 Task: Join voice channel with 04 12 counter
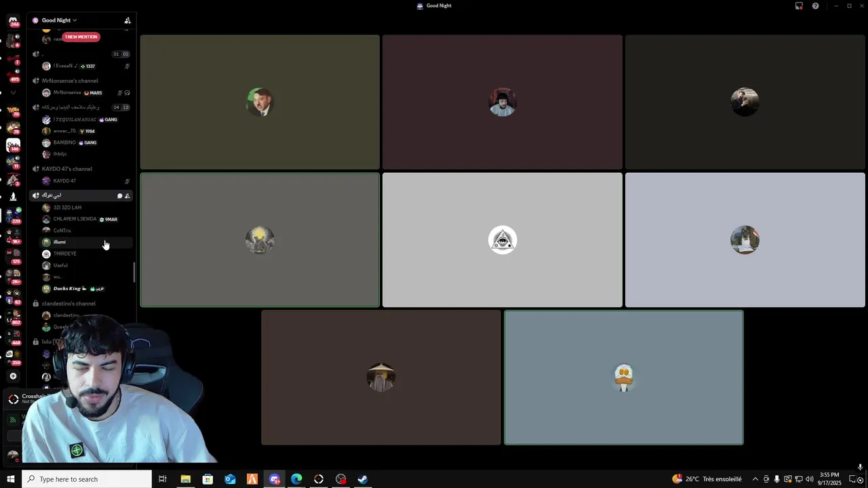tap(81, 107)
